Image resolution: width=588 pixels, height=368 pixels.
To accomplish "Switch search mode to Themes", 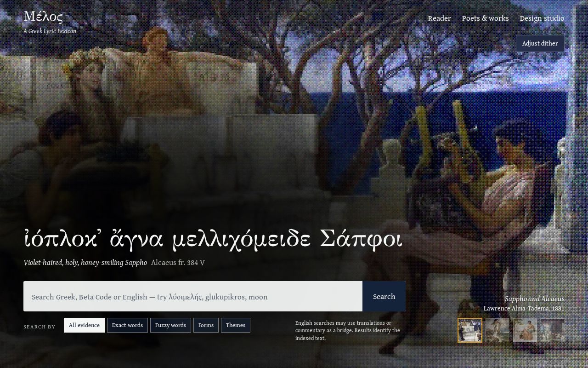I will tap(236, 325).
